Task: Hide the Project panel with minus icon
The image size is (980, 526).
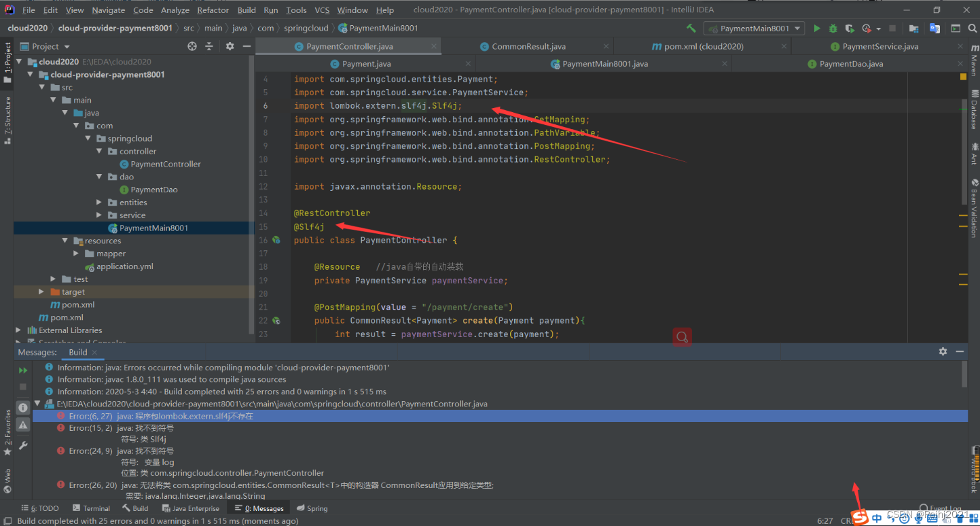Action: [247, 46]
